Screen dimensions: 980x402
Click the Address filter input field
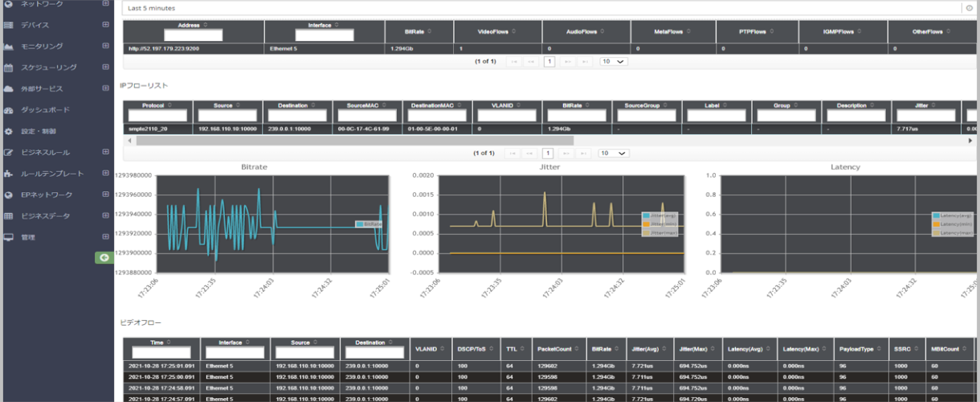pos(194,35)
